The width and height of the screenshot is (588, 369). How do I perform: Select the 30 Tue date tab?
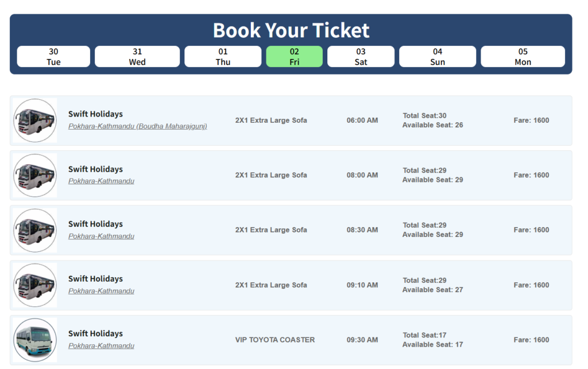(53, 57)
